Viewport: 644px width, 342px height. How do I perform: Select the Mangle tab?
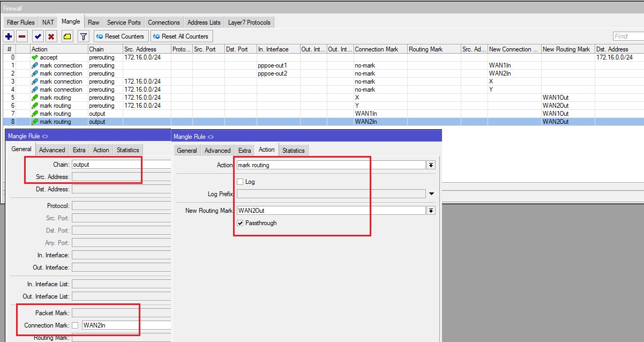click(71, 22)
